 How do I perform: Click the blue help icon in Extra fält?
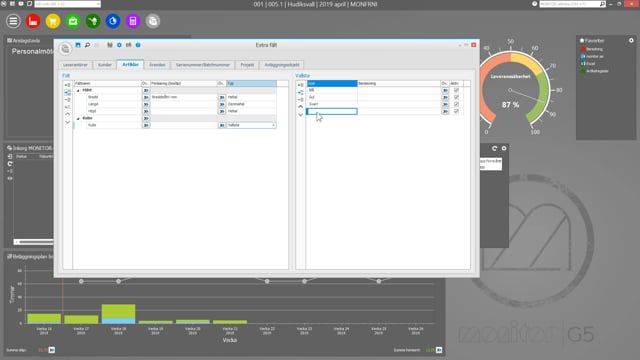click(138, 45)
